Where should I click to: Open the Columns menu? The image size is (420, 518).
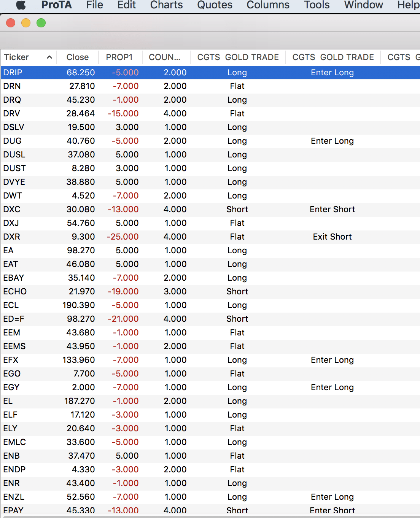(x=268, y=5)
